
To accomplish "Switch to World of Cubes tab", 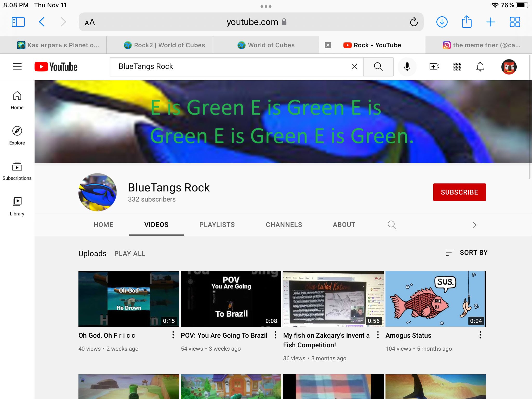I will pos(266,45).
